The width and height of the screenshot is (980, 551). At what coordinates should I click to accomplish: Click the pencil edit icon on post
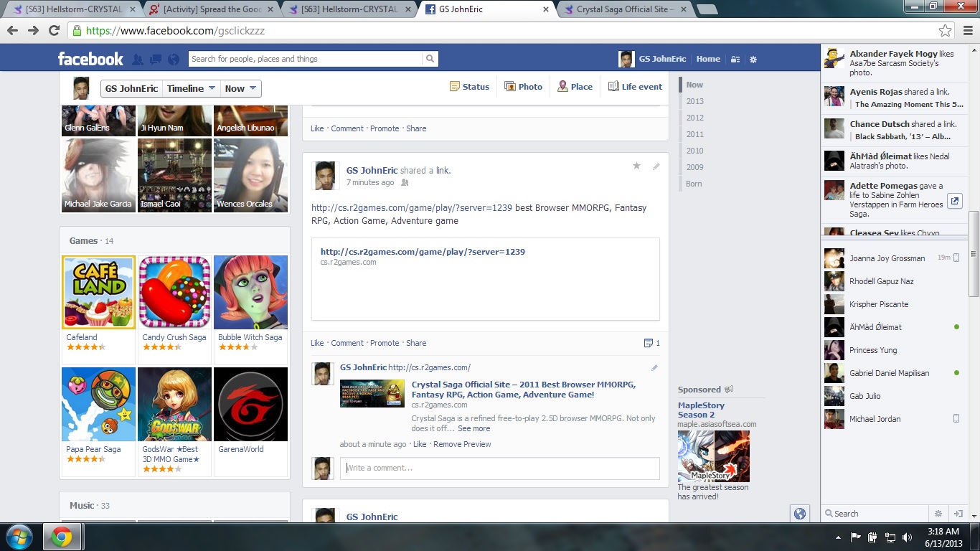(x=656, y=166)
